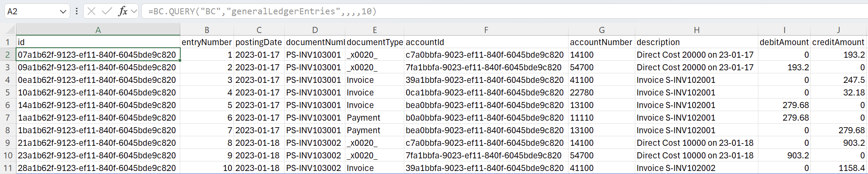This screenshot has width=868, height=174.
Task: Select column F header
Action: pos(486,30)
